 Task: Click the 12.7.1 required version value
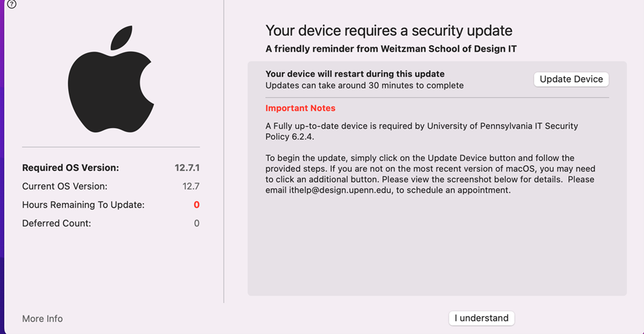pyautogui.click(x=187, y=167)
